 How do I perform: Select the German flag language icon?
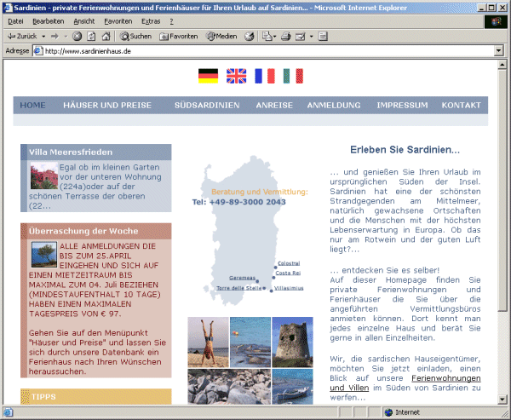tap(208, 77)
